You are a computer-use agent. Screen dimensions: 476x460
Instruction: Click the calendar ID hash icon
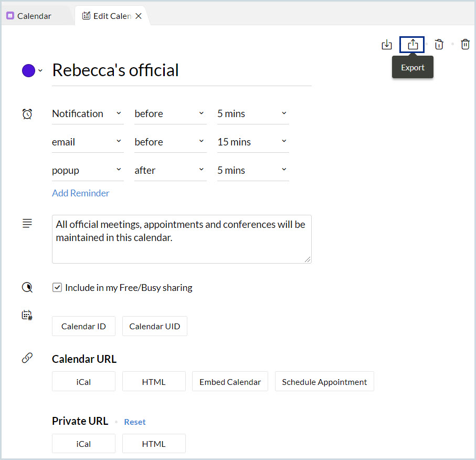[x=27, y=316]
